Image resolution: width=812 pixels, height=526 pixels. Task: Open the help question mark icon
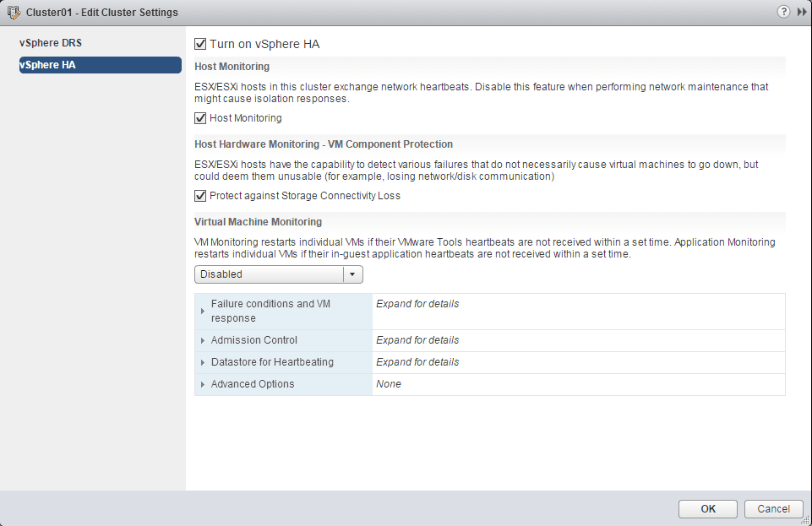(782, 13)
